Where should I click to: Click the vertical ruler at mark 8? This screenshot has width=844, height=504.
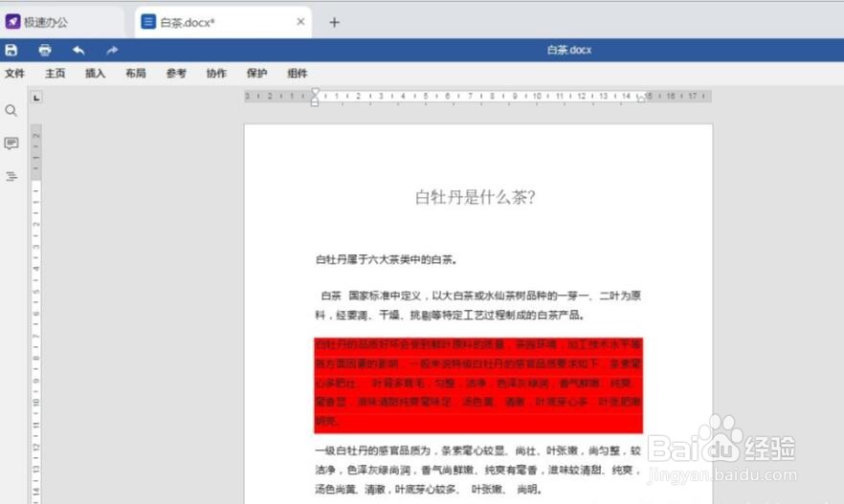click(x=35, y=358)
